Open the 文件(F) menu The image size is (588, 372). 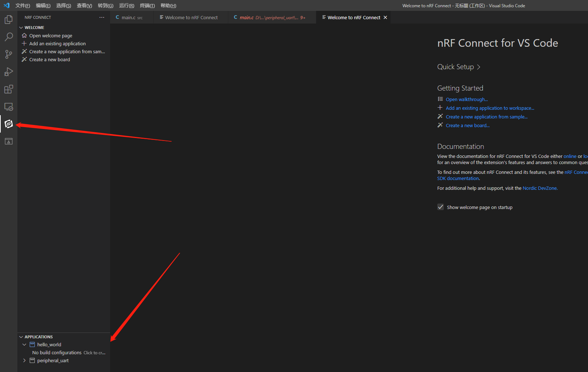pos(23,5)
